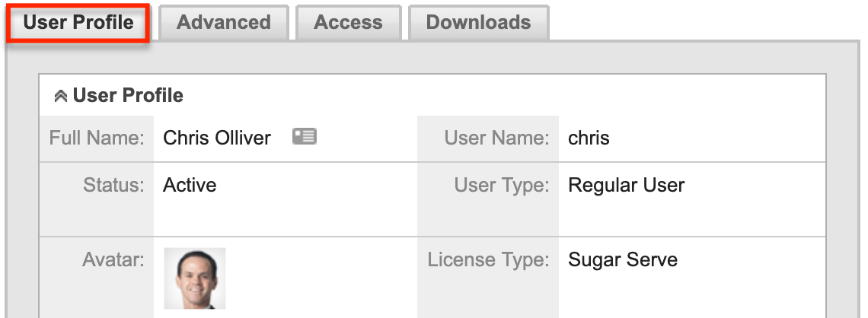This screenshot has height=318, width=868.
Task: Click the Status field label
Action: [x=113, y=185]
